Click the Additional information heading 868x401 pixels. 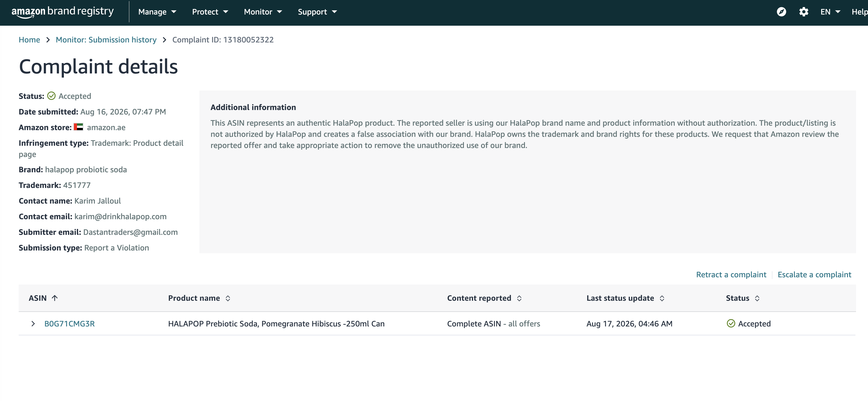point(253,107)
